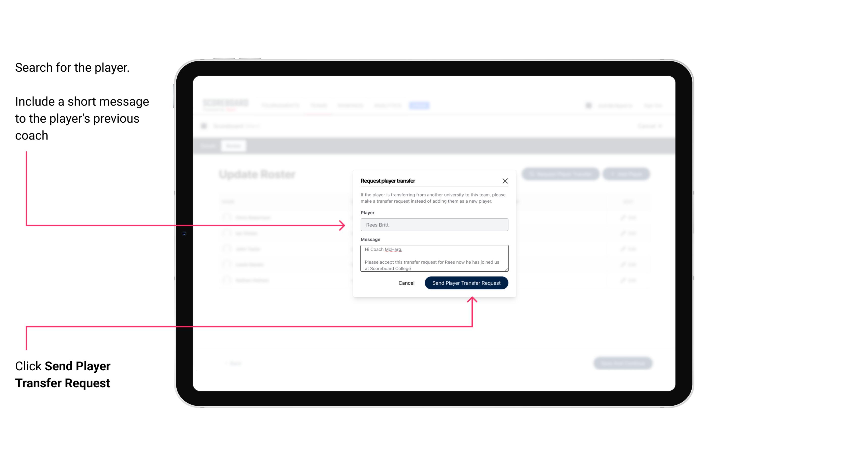868x467 pixels.
Task: Select the Player search input field
Action: click(x=433, y=224)
